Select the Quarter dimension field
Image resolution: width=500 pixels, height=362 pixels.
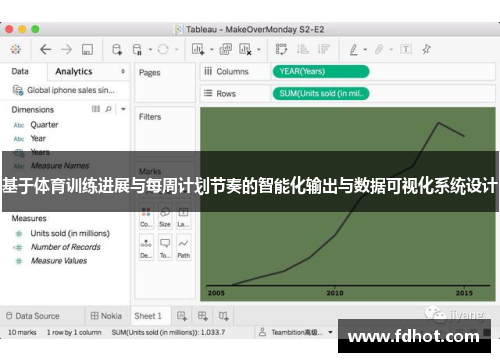pos(44,125)
